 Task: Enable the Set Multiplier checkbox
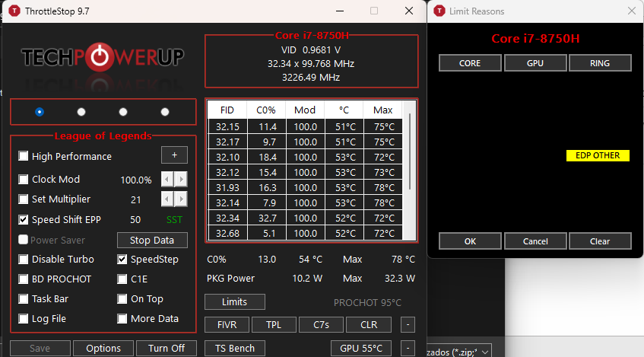(24, 199)
